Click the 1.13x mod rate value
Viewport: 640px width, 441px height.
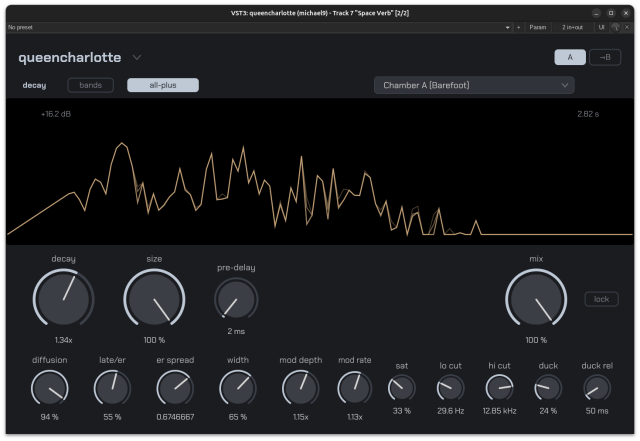[355, 417]
